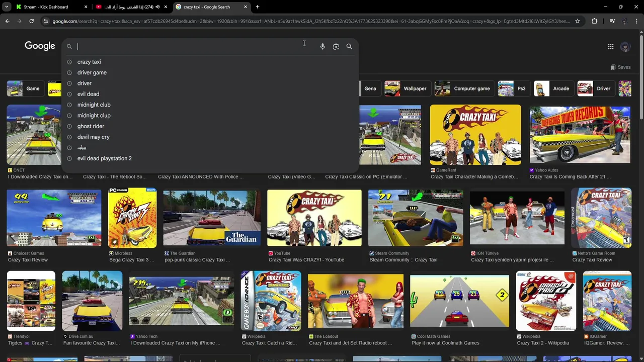Open the Microless Sega Crazy Taxi 3 image

click(132, 218)
